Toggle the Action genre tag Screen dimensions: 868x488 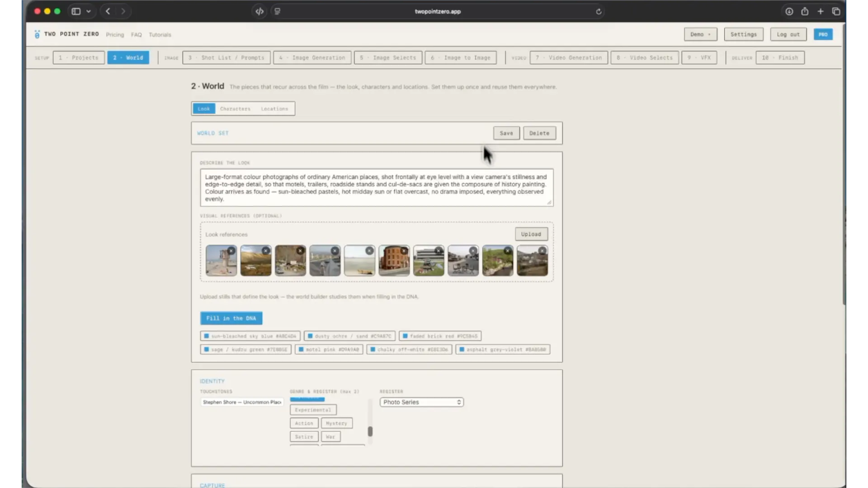pyautogui.click(x=304, y=423)
